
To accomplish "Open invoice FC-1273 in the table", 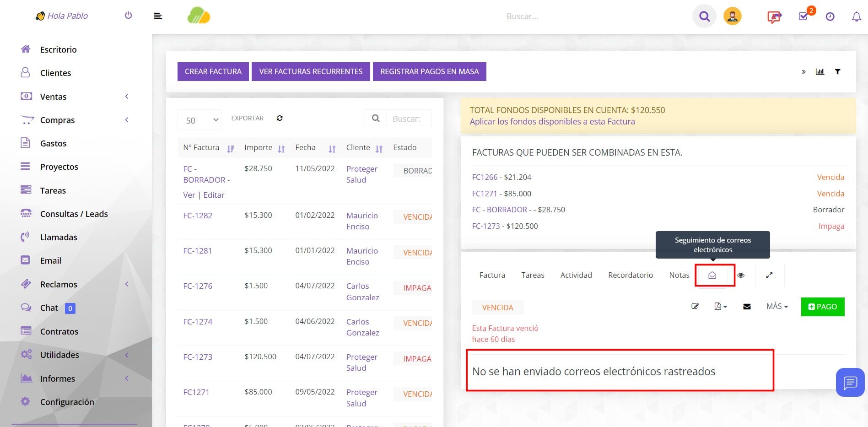I will pyautogui.click(x=198, y=357).
